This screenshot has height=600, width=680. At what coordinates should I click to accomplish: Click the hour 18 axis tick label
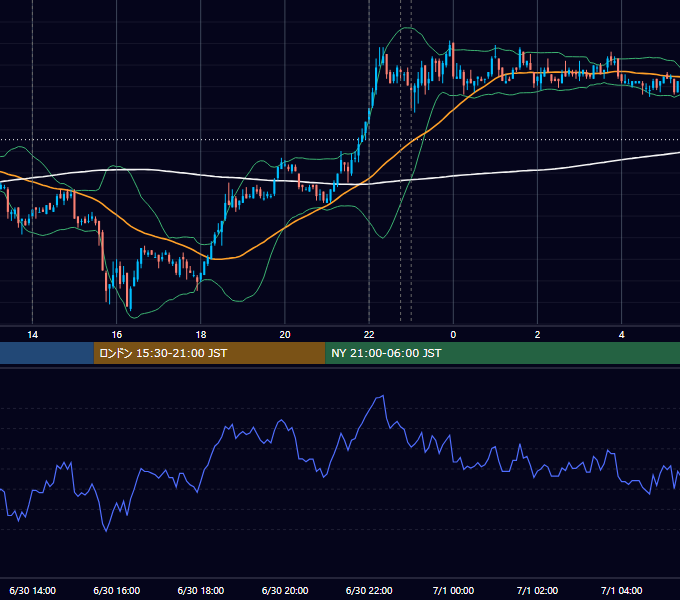click(x=201, y=335)
